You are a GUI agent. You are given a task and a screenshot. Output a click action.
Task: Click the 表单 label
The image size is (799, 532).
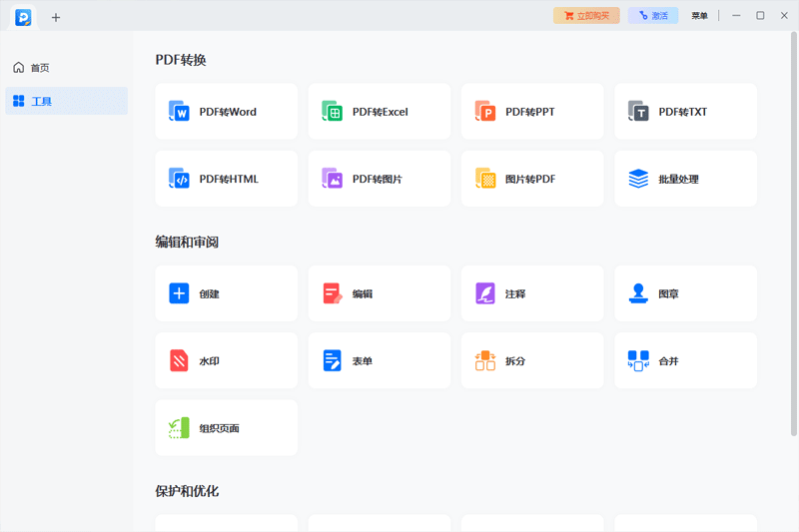tap(363, 361)
